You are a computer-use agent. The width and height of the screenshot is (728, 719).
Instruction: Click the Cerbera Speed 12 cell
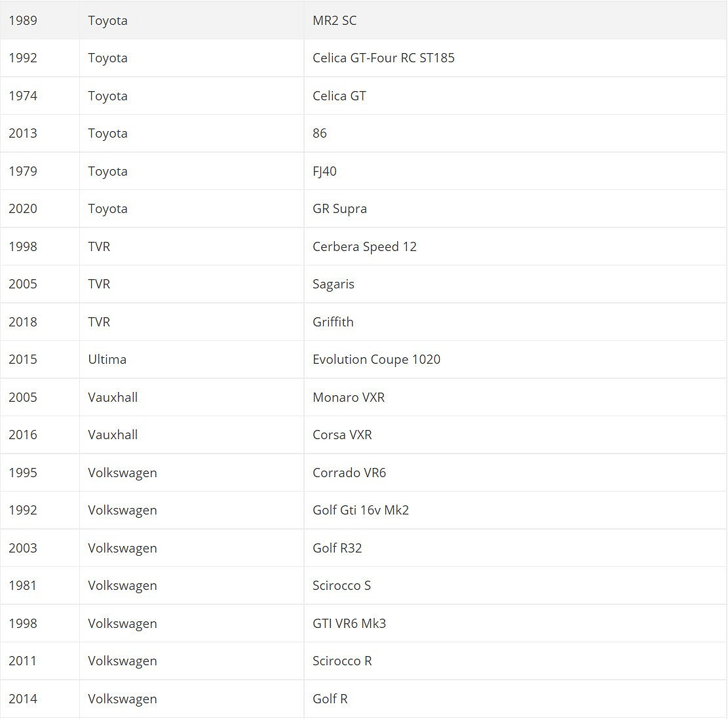click(364, 246)
